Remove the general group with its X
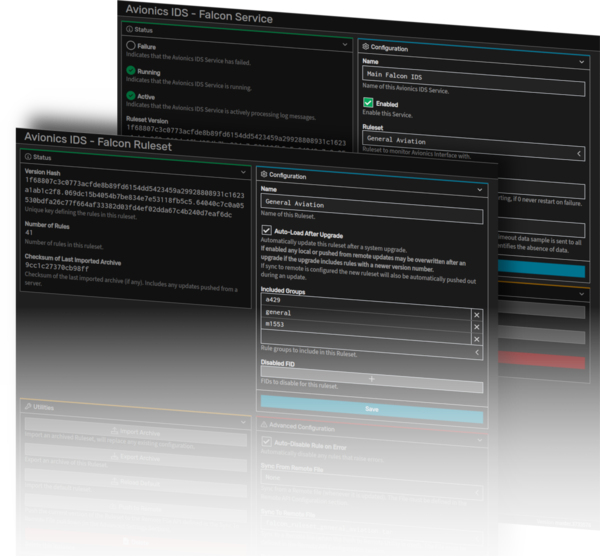This screenshot has width=600, height=556. 476,314
